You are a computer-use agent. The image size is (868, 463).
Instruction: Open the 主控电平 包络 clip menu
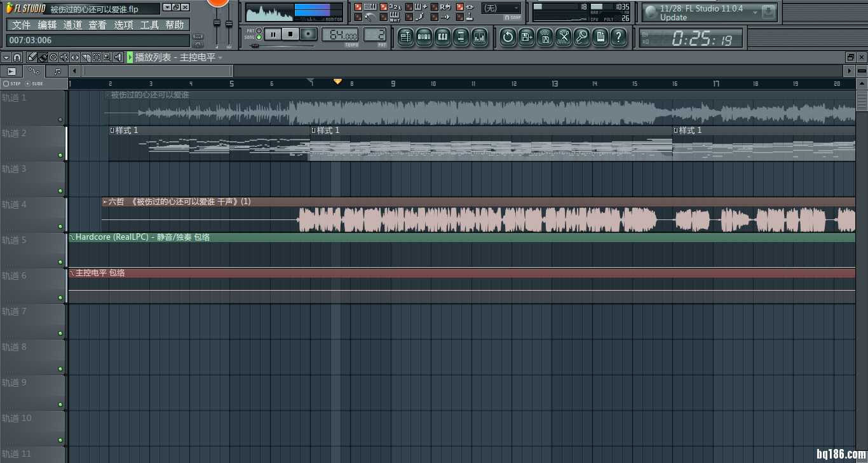point(72,273)
